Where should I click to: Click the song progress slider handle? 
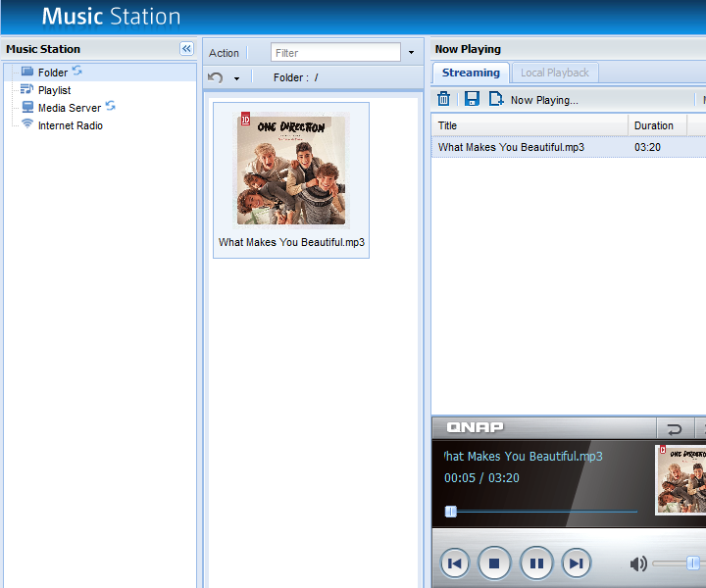[451, 512]
